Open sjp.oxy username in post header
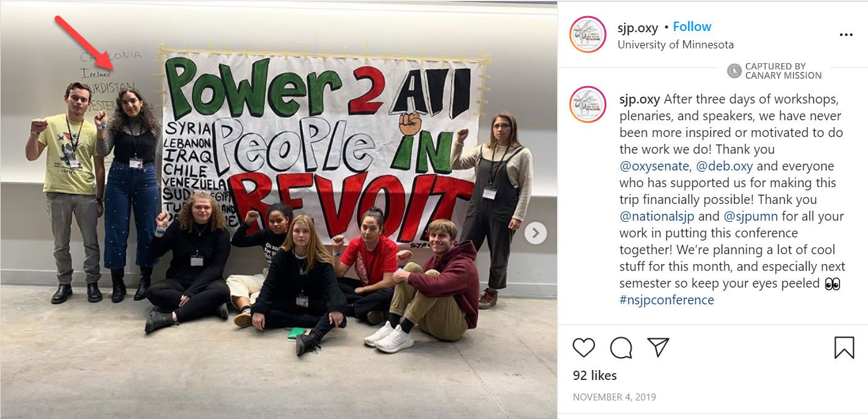 coord(638,27)
